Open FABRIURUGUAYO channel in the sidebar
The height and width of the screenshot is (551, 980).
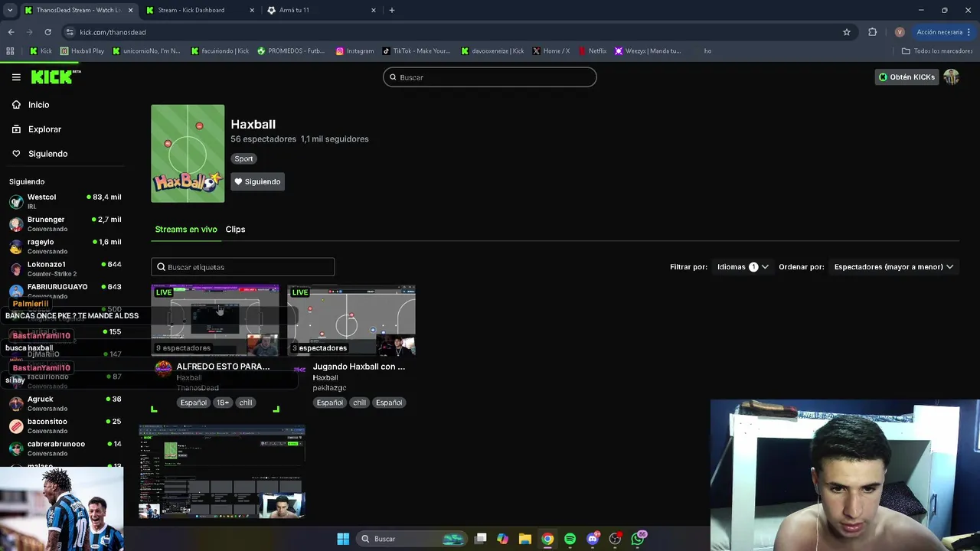point(65,290)
